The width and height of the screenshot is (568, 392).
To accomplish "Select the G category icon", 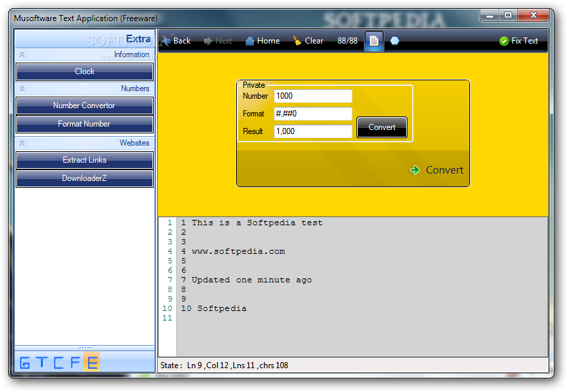I will [24, 362].
